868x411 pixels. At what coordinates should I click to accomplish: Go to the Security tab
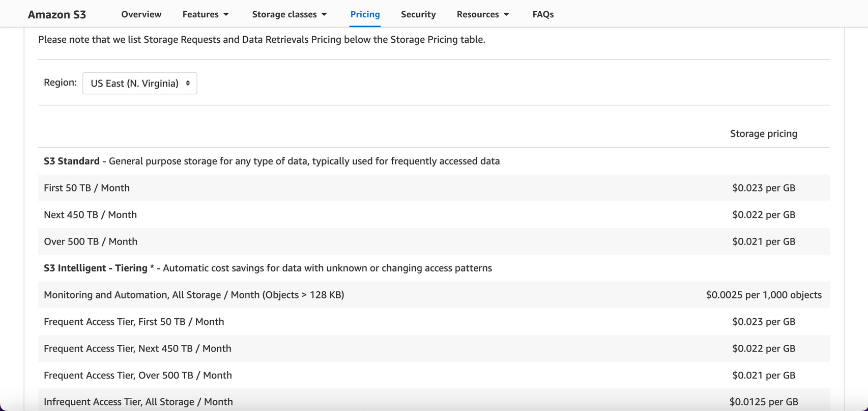418,14
